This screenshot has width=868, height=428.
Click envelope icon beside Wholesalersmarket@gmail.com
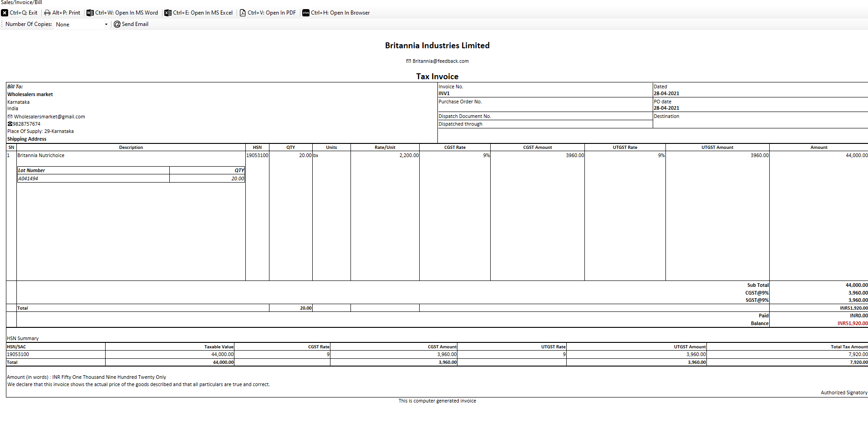click(10, 117)
